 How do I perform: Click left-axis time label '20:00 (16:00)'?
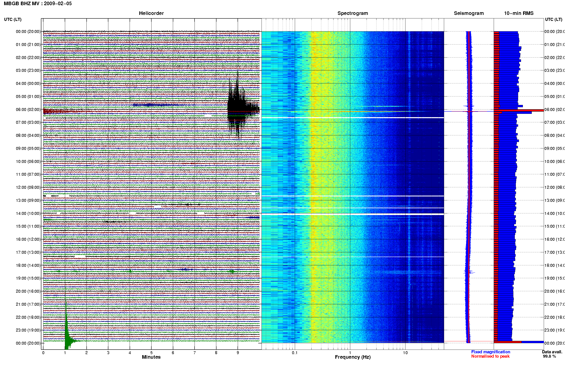(x=28, y=291)
